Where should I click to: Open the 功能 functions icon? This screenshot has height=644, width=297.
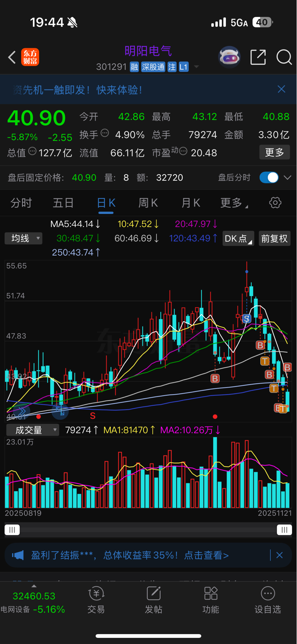click(x=211, y=600)
